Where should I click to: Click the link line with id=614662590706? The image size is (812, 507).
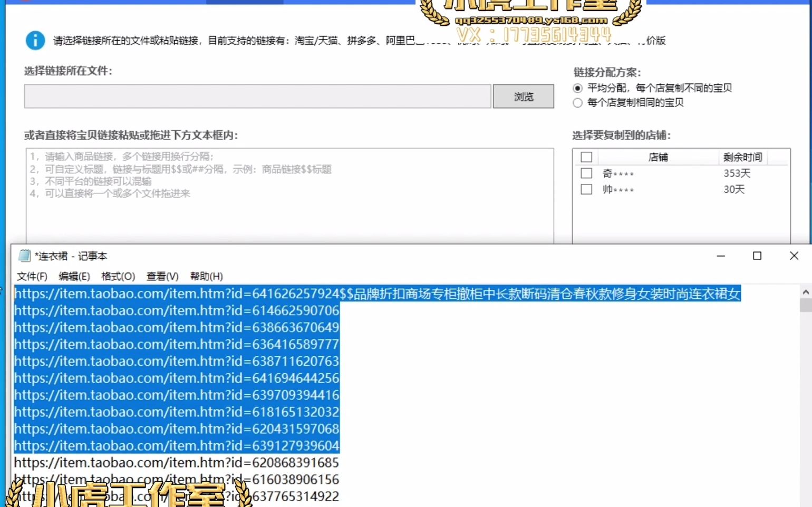coord(177,311)
